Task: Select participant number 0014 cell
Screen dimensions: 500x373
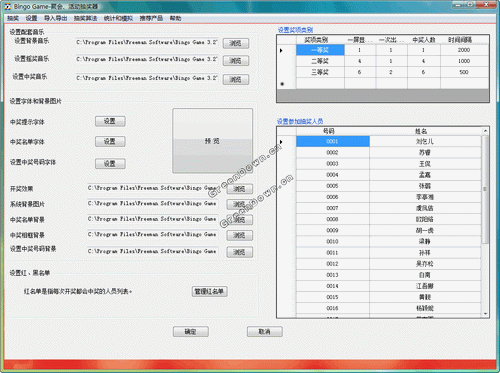Action: coord(333,286)
